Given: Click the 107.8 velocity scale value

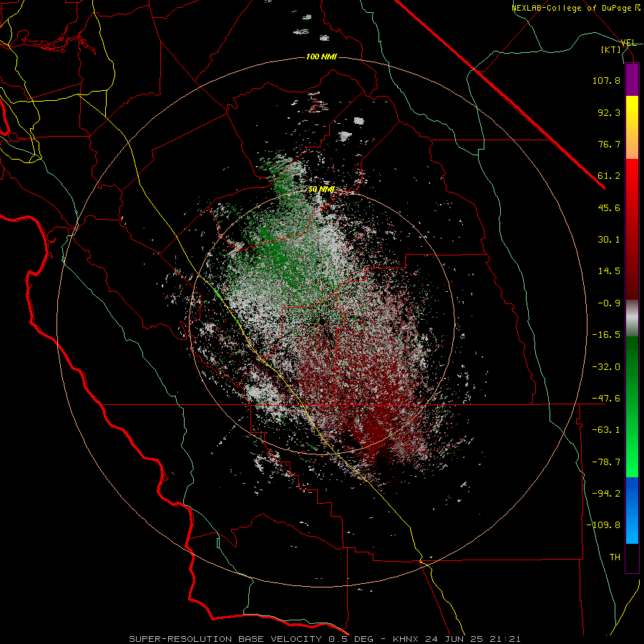Looking at the screenshot, I should 606,80.
